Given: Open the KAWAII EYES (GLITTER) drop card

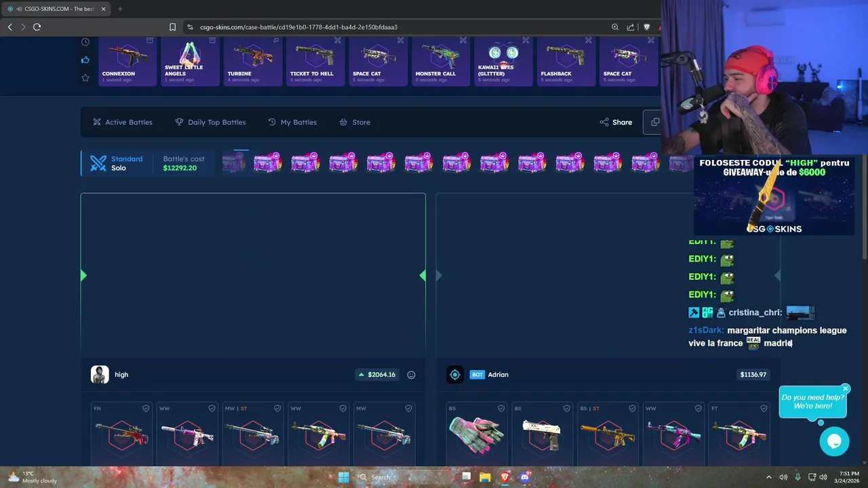Looking at the screenshot, I should point(503,61).
